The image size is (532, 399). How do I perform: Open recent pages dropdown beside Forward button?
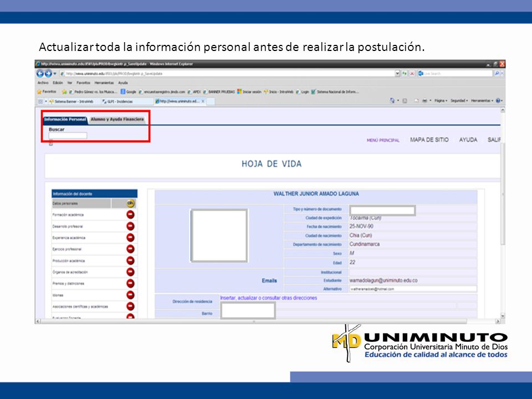pos(55,74)
